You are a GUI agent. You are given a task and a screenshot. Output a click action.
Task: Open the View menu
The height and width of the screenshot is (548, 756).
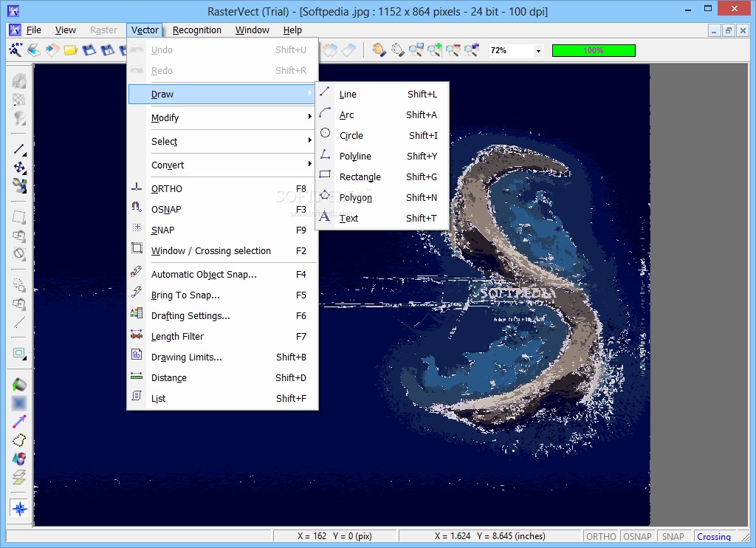click(65, 30)
